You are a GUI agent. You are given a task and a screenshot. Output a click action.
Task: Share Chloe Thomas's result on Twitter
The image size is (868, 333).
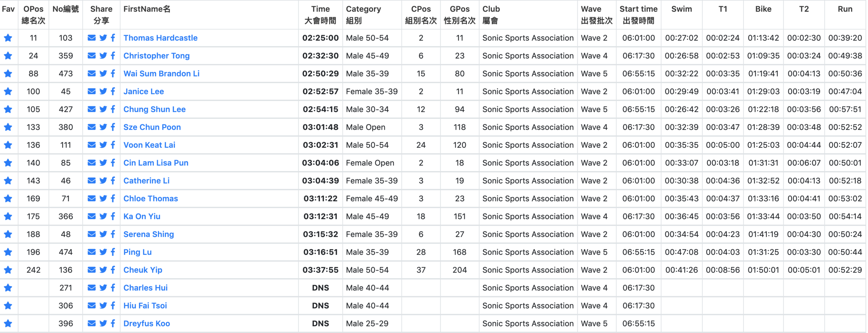point(102,198)
